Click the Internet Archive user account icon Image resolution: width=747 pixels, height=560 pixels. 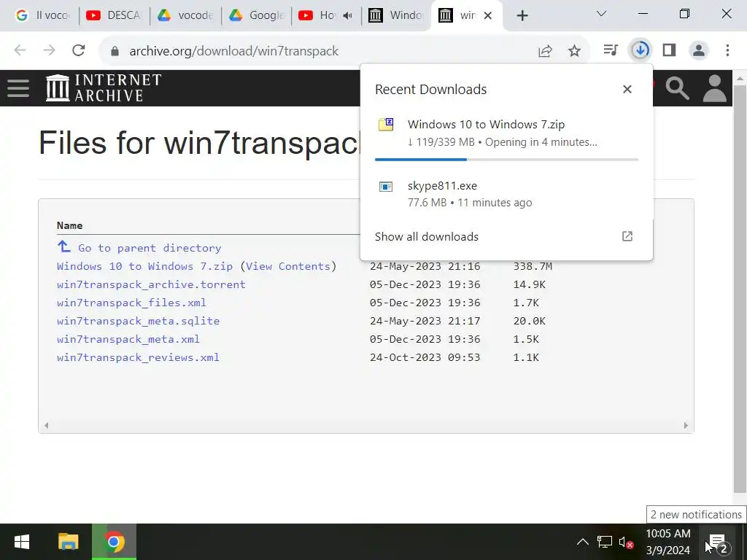[x=715, y=88]
